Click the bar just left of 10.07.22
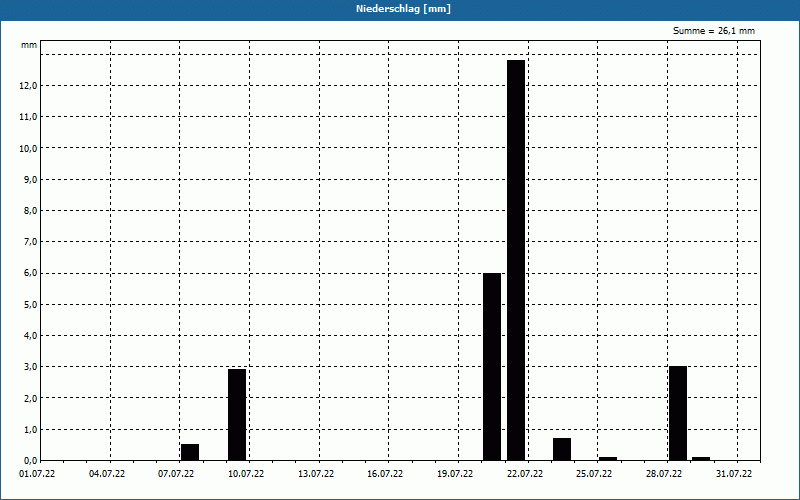 point(237,415)
